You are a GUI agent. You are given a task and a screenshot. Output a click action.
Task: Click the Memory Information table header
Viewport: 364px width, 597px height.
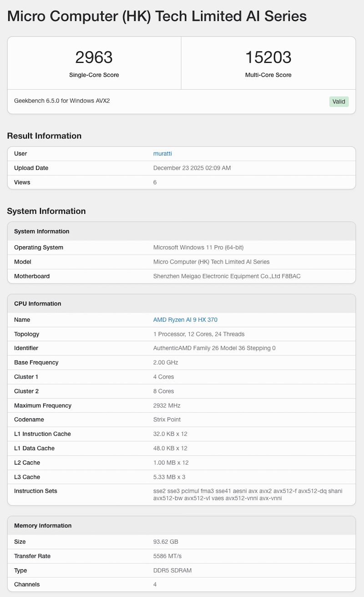(43, 526)
